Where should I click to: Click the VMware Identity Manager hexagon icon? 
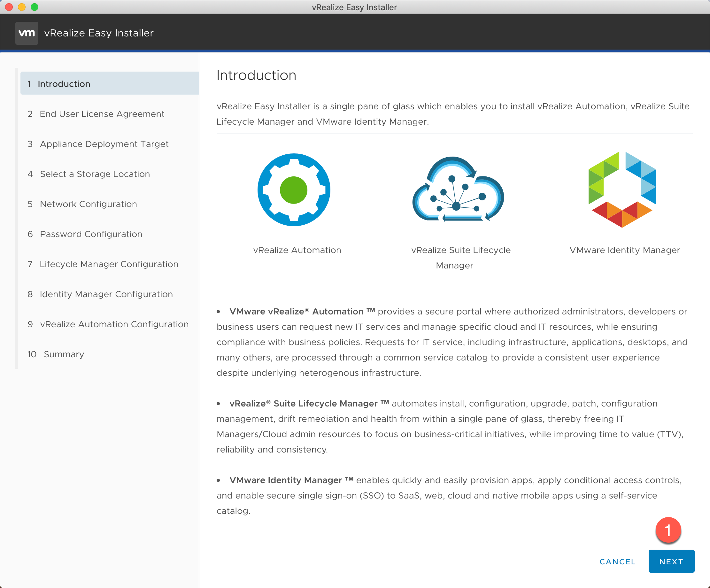coord(622,190)
